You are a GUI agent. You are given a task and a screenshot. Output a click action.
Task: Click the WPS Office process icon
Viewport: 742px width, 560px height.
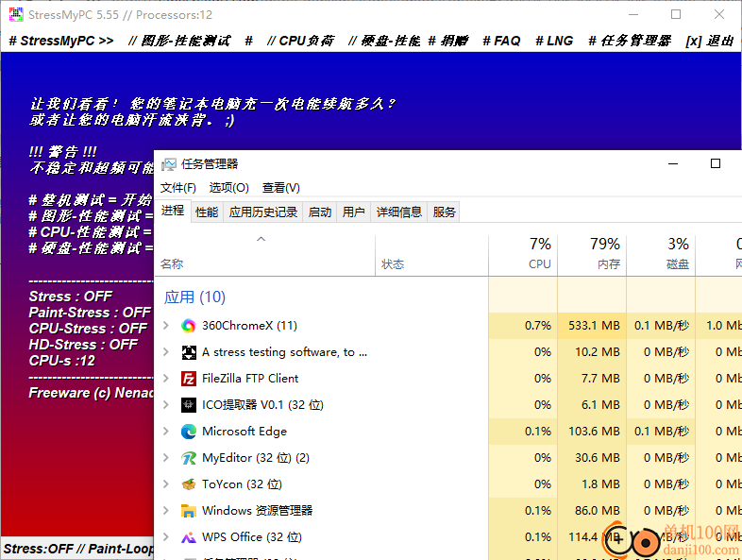click(x=189, y=537)
